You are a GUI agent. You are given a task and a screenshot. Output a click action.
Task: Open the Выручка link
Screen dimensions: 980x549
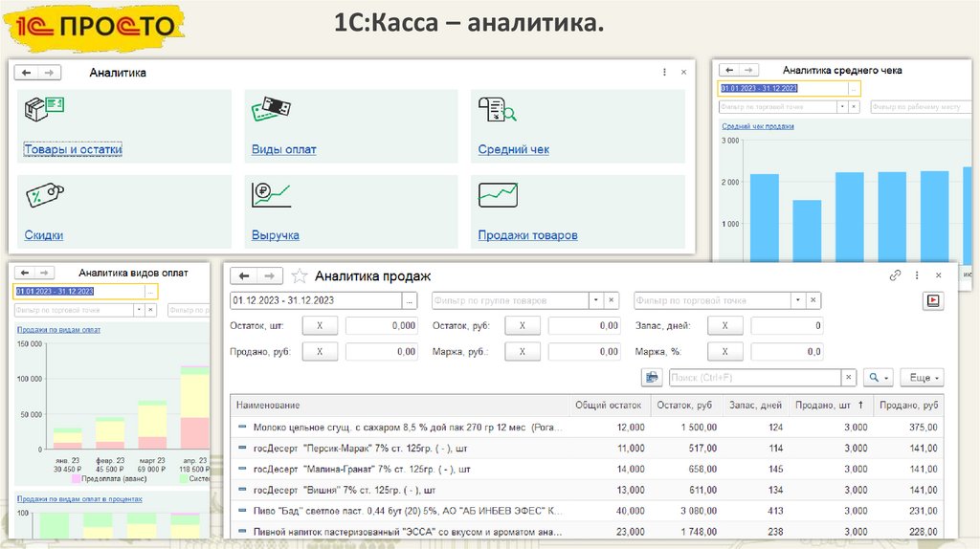[x=275, y=235]
